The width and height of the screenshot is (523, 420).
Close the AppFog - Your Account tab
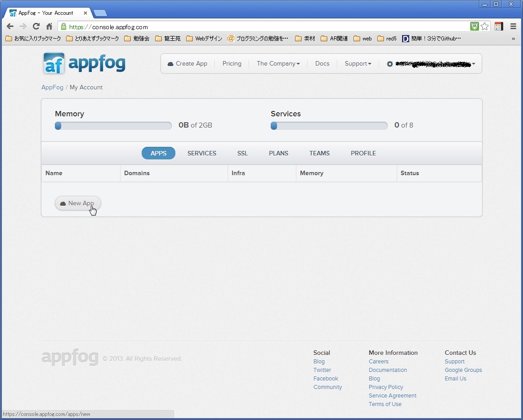85,13
